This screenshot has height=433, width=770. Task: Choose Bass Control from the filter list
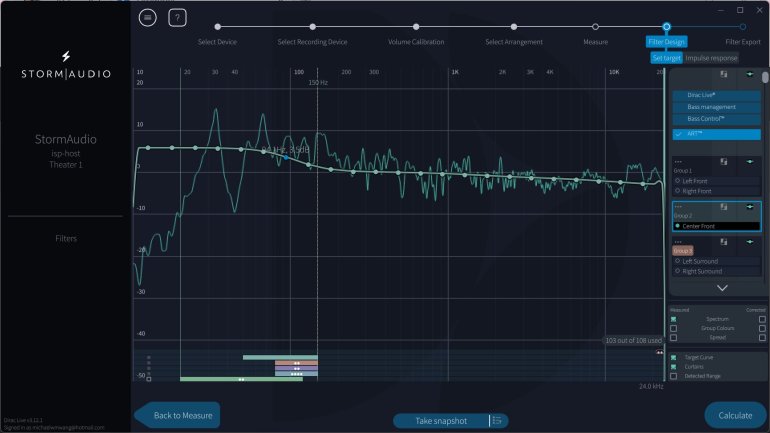pos(711,119)
